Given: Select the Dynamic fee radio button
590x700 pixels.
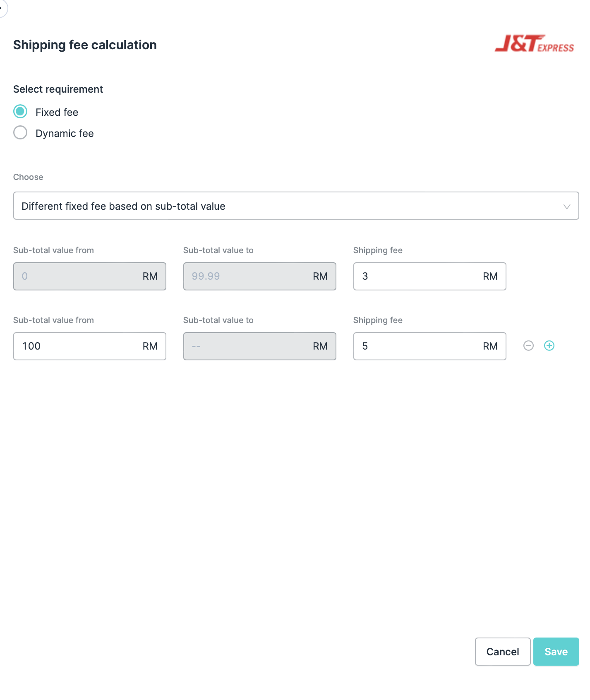Looking at the screenshot, I should pos(20,133).
